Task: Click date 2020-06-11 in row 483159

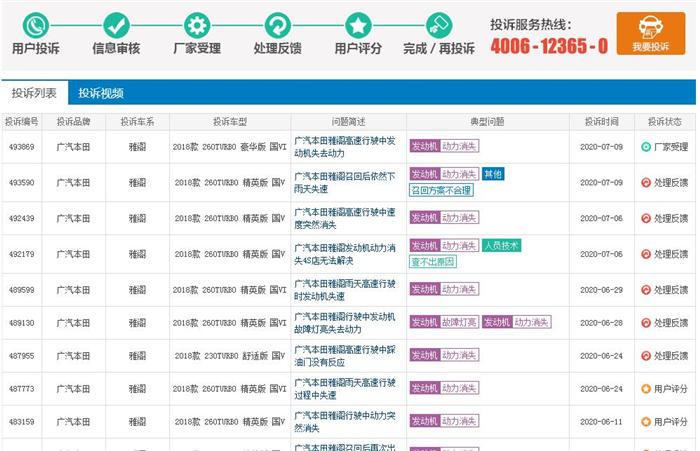Action: [601, 421]
